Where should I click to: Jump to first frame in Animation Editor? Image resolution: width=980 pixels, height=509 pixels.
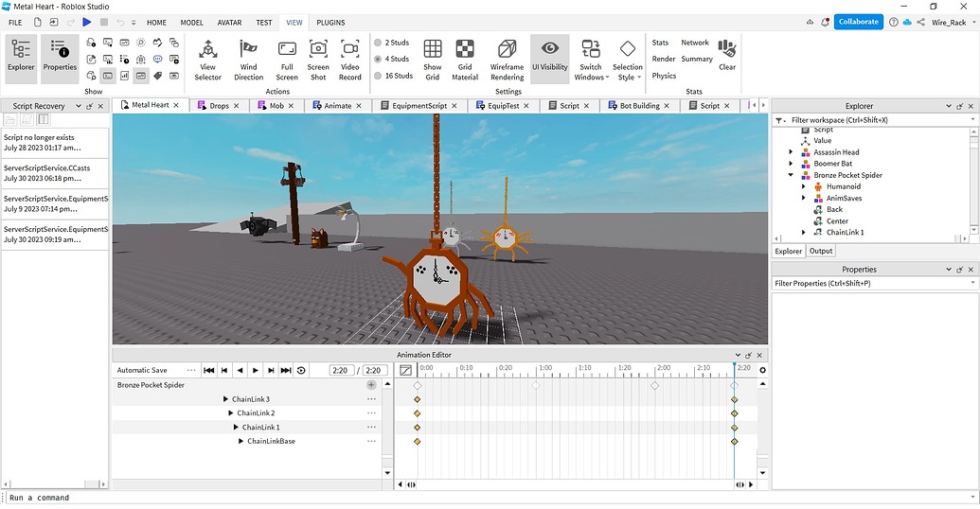(x=208, y=370)
